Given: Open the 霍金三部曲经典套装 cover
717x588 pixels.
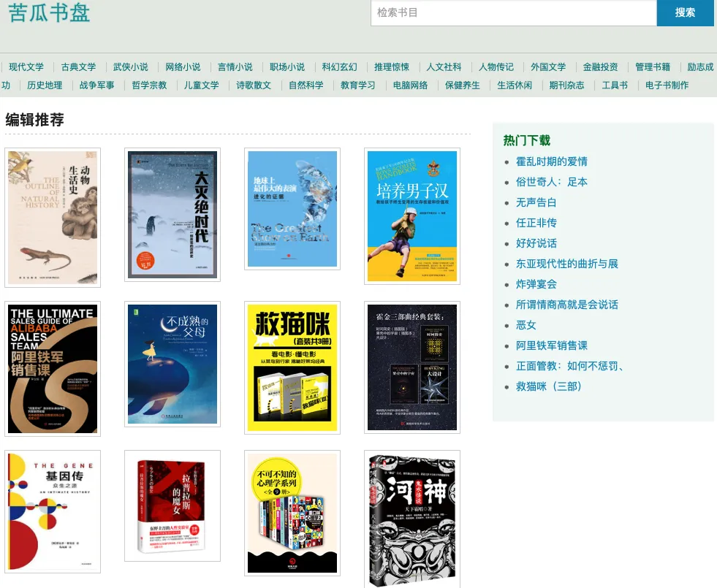Looking at the screenshot, I should click(412, 367).
